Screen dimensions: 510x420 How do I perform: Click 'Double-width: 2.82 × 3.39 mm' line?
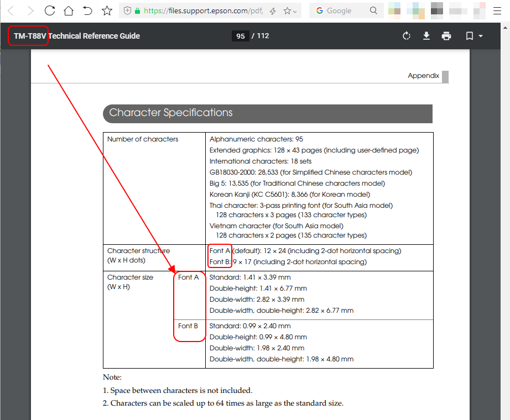tap(257, 300)
